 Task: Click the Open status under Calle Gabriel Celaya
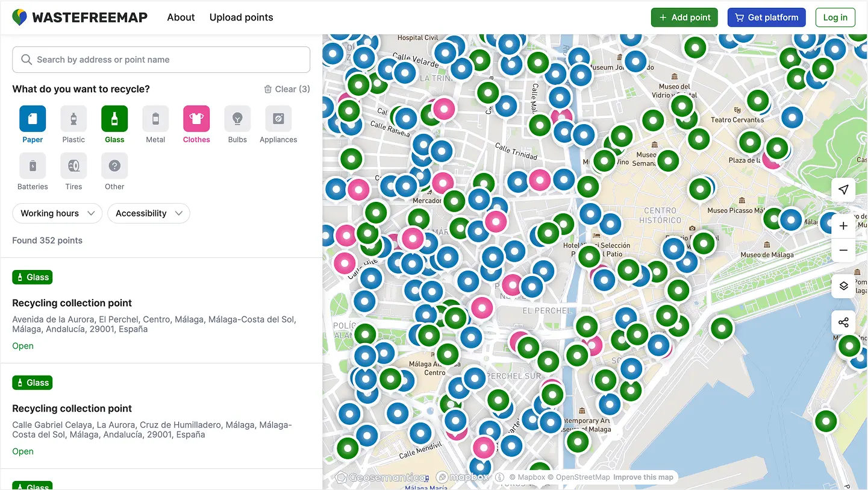(x=23, y=451)
